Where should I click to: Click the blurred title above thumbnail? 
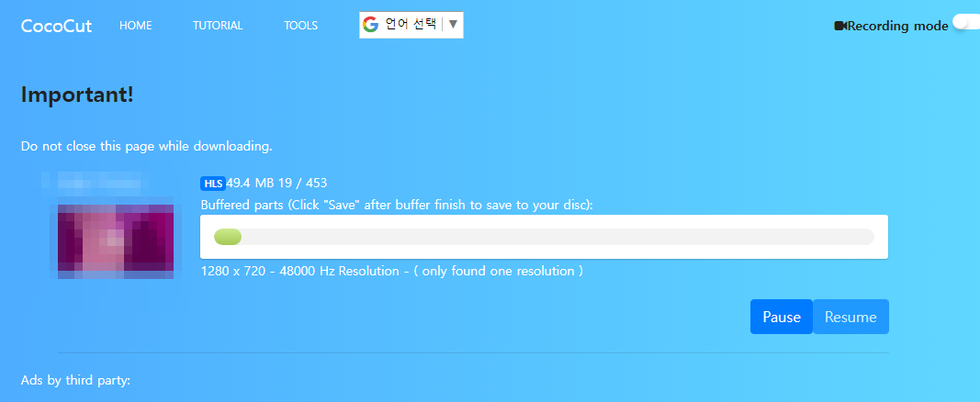94,181
